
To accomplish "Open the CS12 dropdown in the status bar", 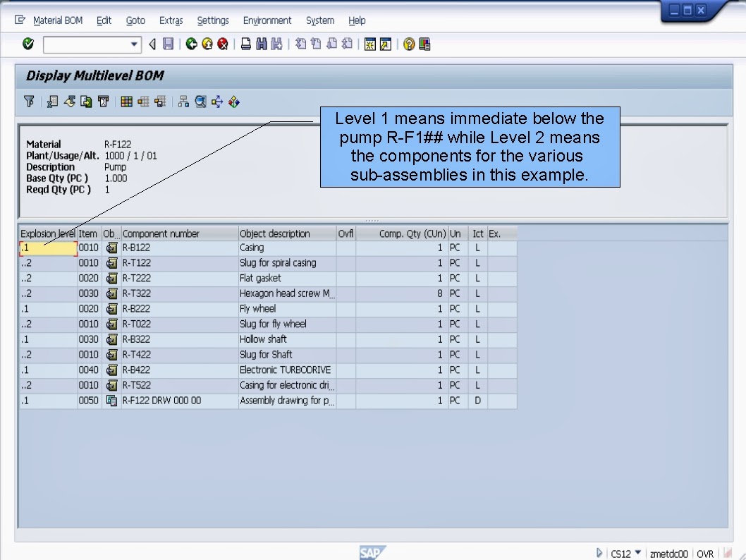I will coord(637,554).
